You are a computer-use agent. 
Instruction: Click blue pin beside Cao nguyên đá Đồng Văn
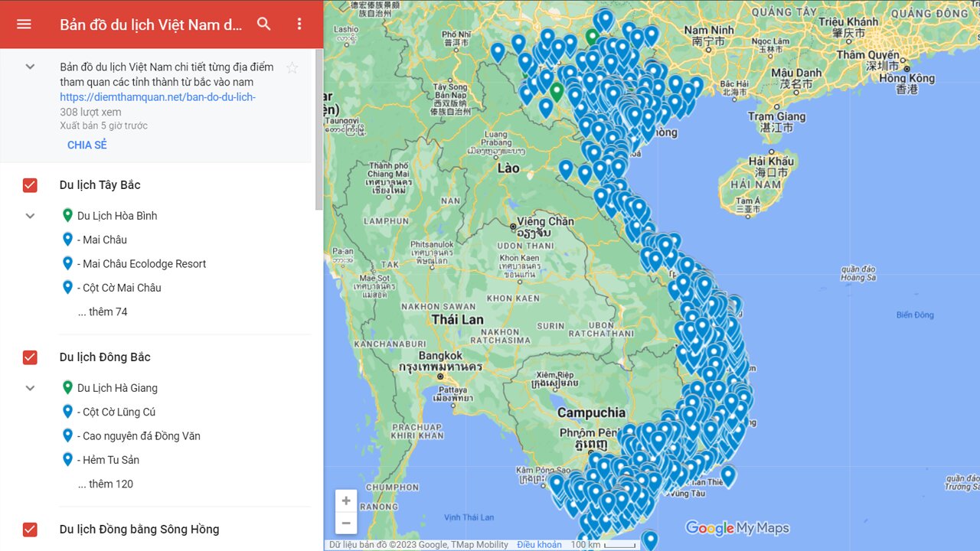point(67,435)
